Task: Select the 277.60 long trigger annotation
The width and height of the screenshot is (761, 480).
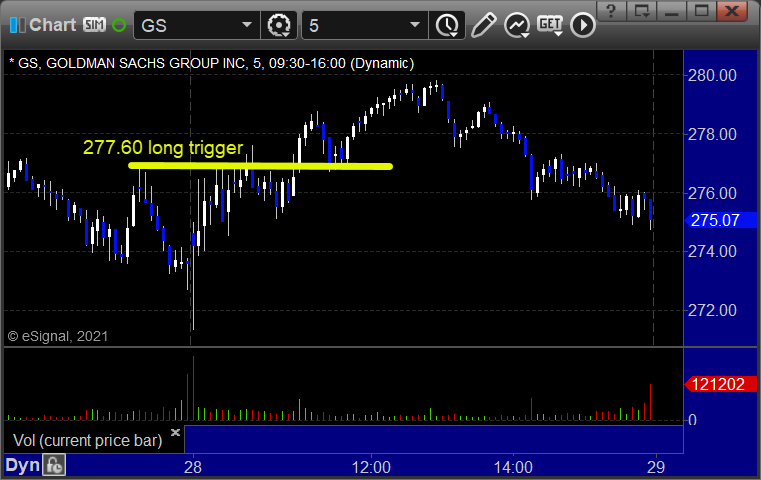Action: pos(163,148)
